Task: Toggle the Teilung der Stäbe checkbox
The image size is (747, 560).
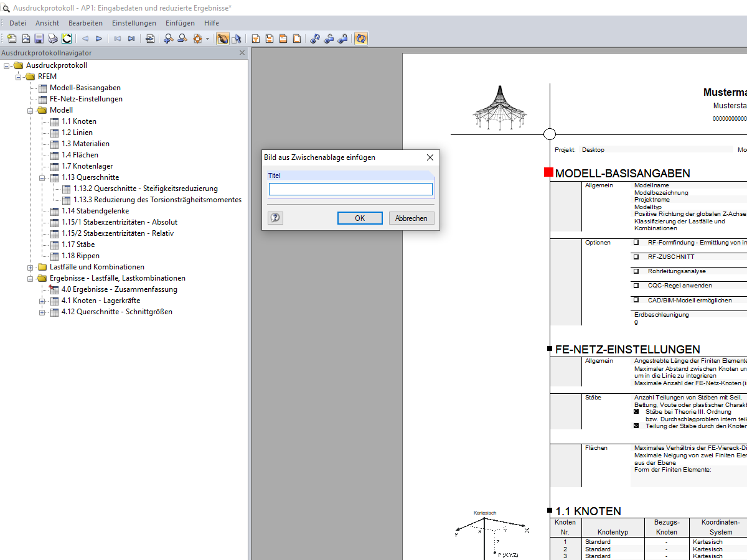Action: [x=636, y=426]
